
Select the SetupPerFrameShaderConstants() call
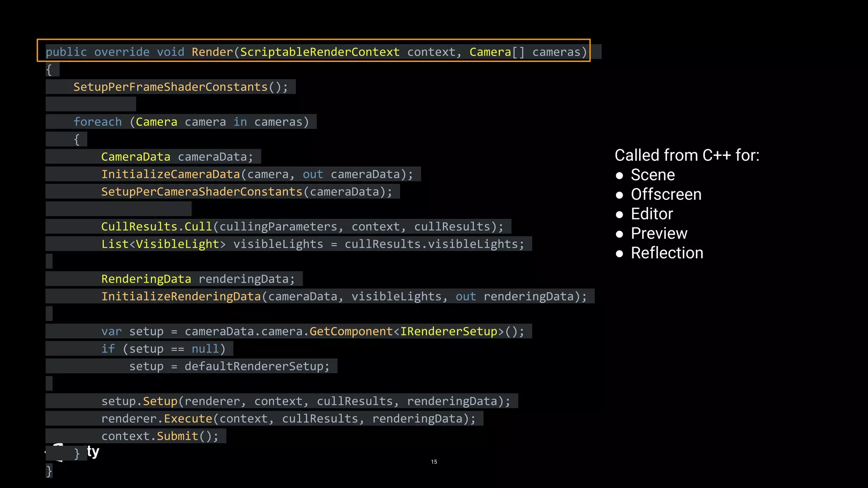[x=181, y=87]
